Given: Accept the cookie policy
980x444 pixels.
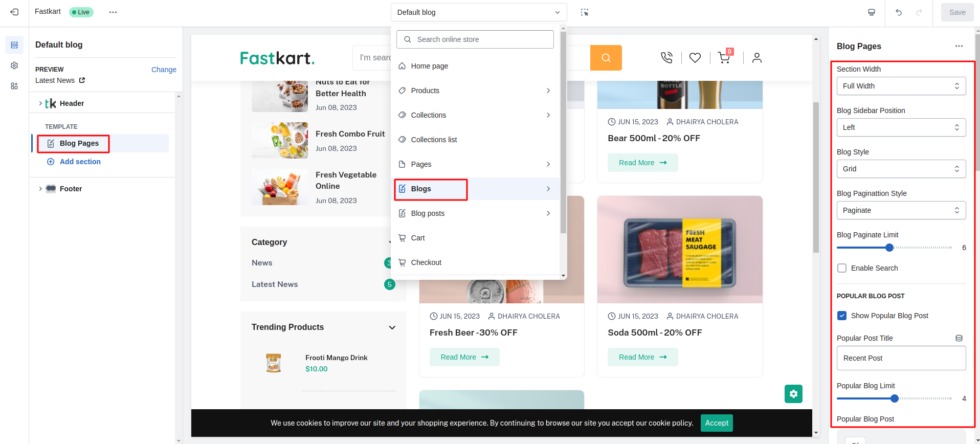Looking at the screenshot, I should (716, 423).
